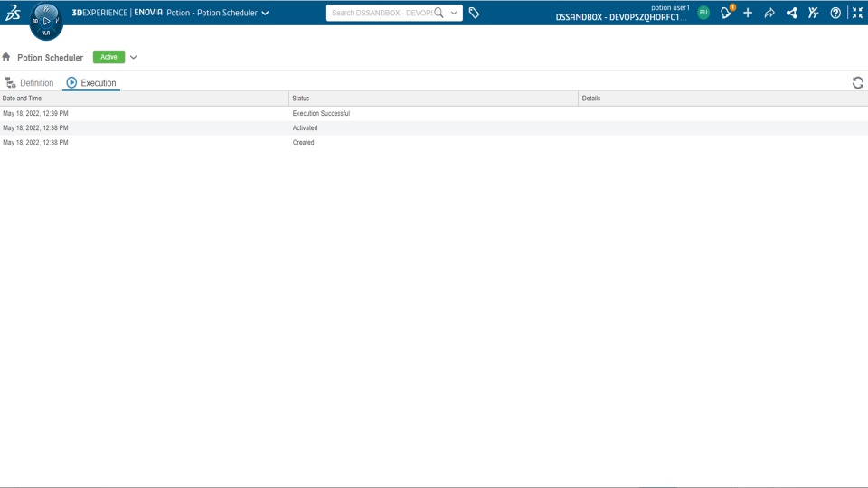Expand the Potion Scheduler app title dropdown
This screenshot has height=488, width=868.
(x=265, y=13)
